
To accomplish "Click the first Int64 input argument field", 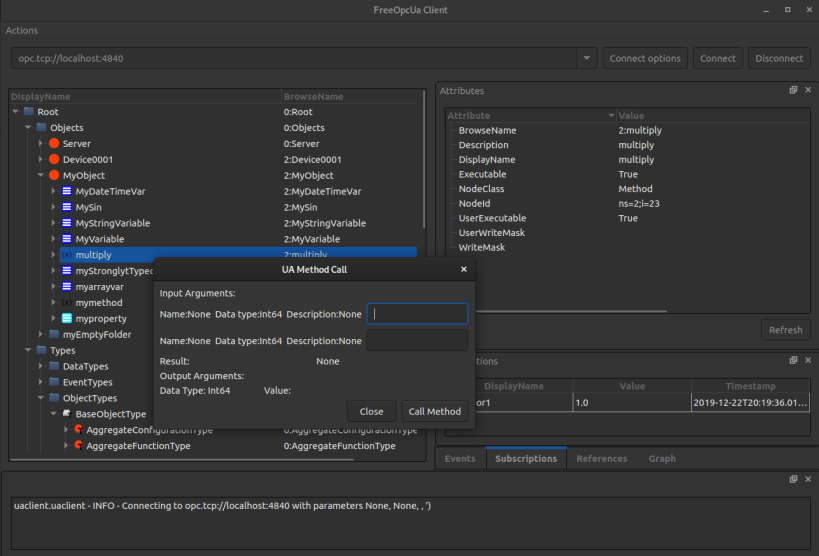I will pyautogui.click(x=417, y=314).
